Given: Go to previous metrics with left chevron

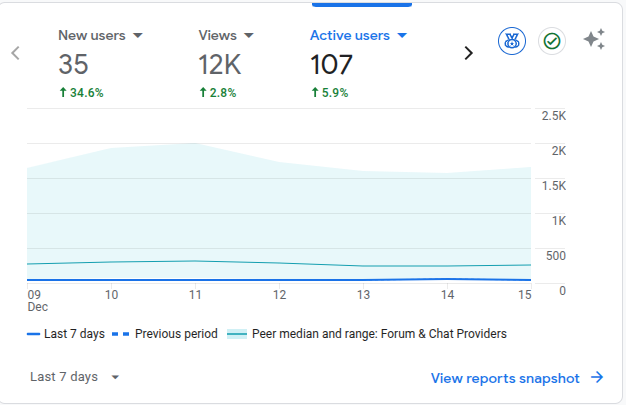Looking at the screenshot, I should [16, 53].
